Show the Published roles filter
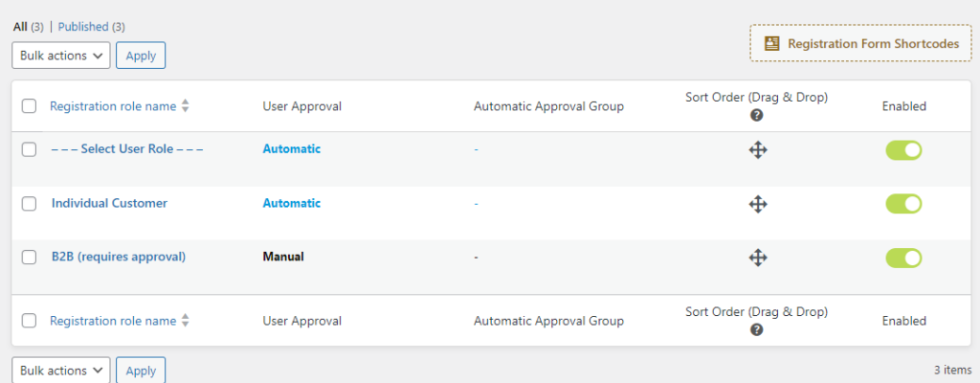The image size is (980, 383). (83, 27)
